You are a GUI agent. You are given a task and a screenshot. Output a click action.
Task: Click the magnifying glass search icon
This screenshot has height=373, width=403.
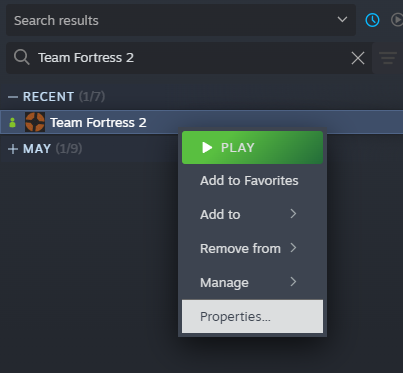coord(22,57)
